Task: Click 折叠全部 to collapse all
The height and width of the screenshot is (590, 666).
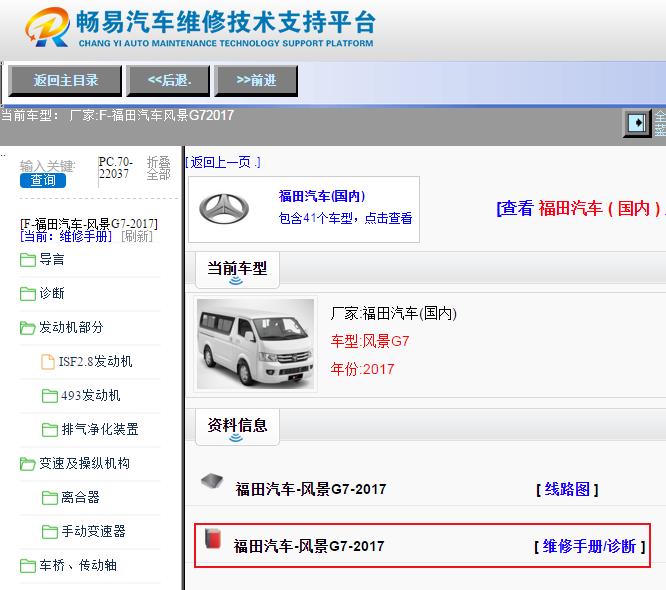Action: (158, 168)
